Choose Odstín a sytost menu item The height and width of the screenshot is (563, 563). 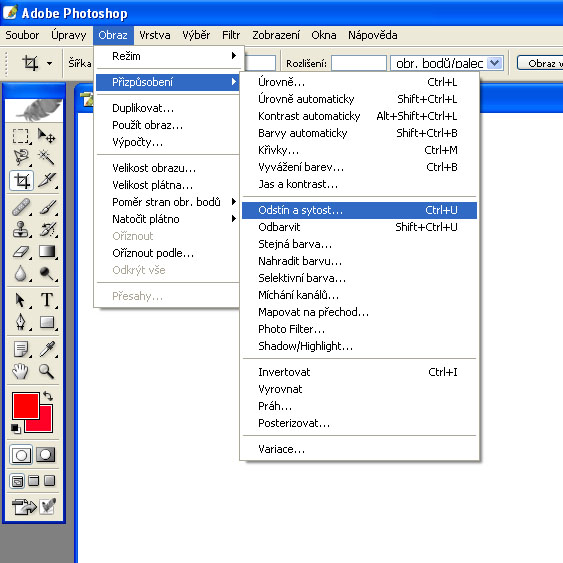pos(359,210)
